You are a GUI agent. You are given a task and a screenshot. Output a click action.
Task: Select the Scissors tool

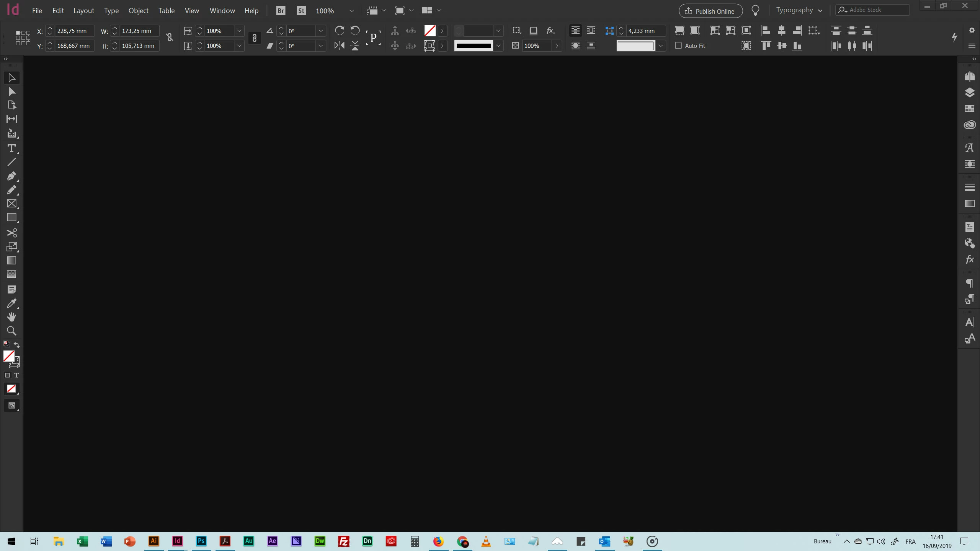[11, 233]
